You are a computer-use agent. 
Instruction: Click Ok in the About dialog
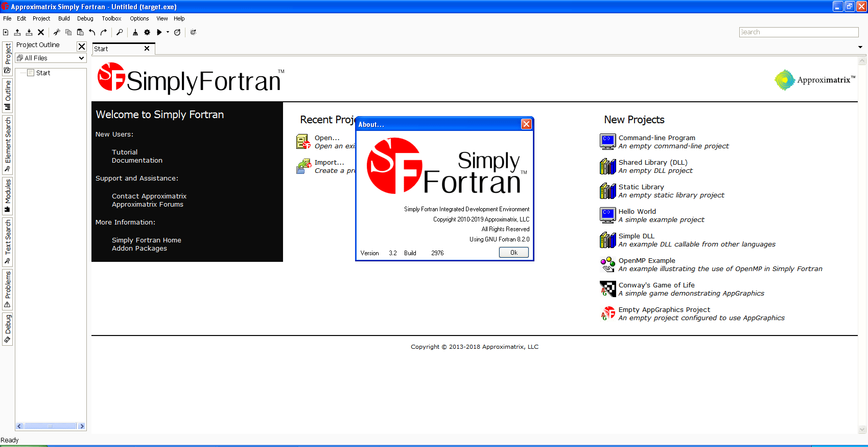pos(514,253)
